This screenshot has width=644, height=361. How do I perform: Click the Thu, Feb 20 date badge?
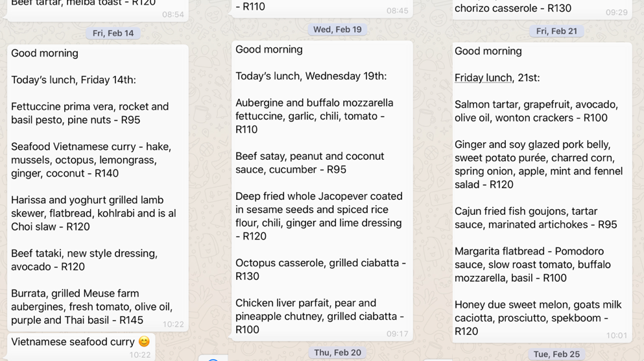[338, 353]
